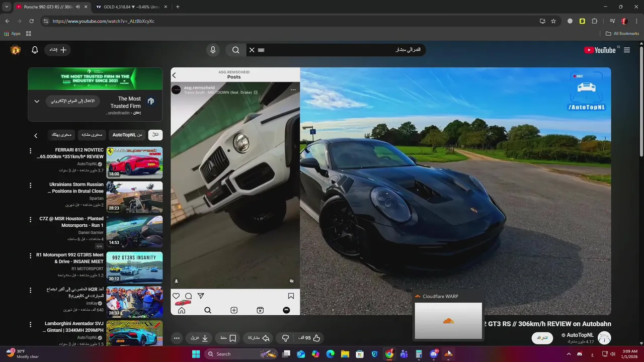Open a new browser tab
644x362 pixels.
click(x=178, y=7)
